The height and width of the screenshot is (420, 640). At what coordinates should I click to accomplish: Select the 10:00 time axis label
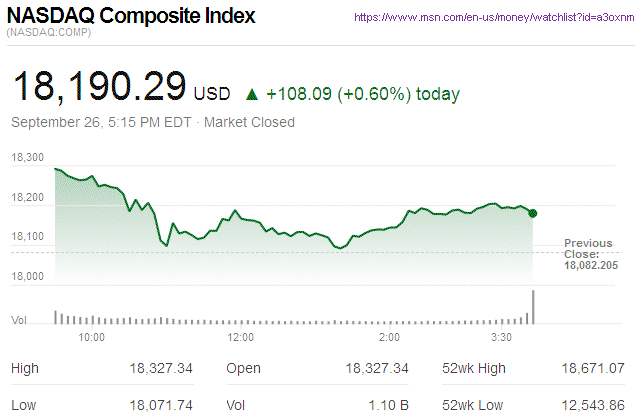tap(91, 337)
